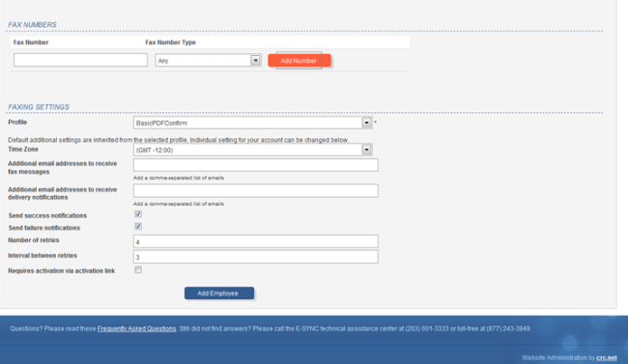Open the crc.net link in footer

[x=607, y=357]
